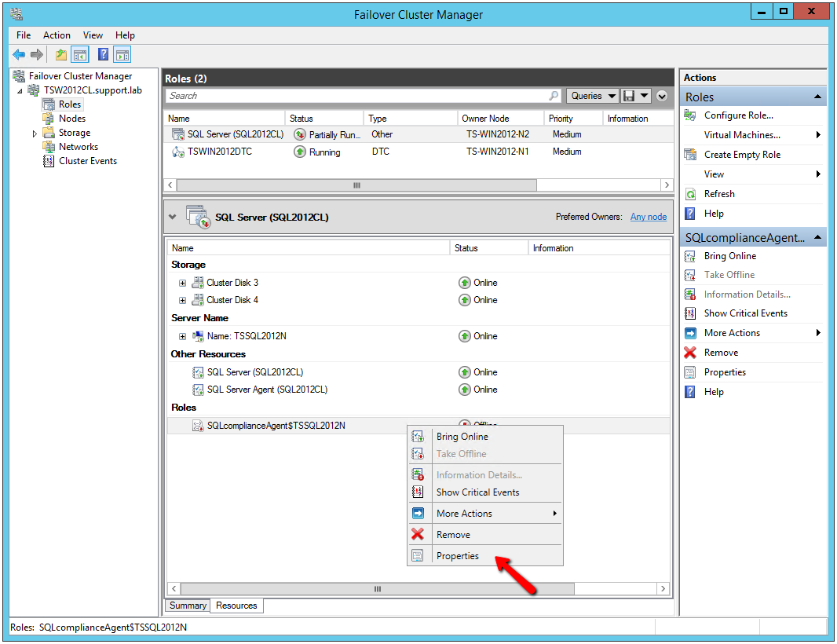Click the Cluster Disk 4 disk icon
This screenshot has height=644, width=837.
(x=198, y=300)
